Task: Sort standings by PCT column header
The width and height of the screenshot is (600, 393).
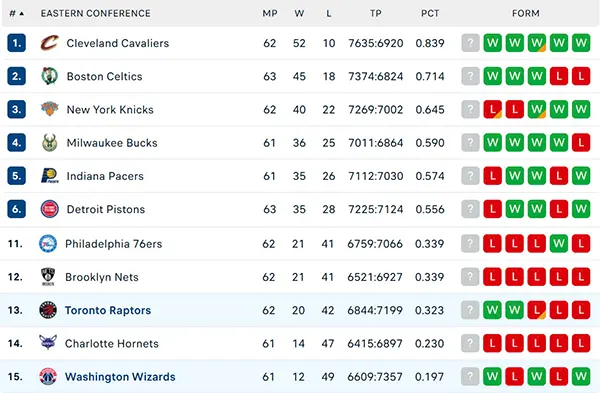Action: [430, 13]
